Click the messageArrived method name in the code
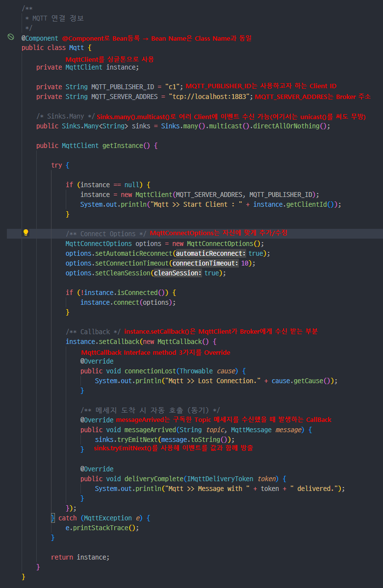Viewport: 383px width, 588px height. (150, 430)
